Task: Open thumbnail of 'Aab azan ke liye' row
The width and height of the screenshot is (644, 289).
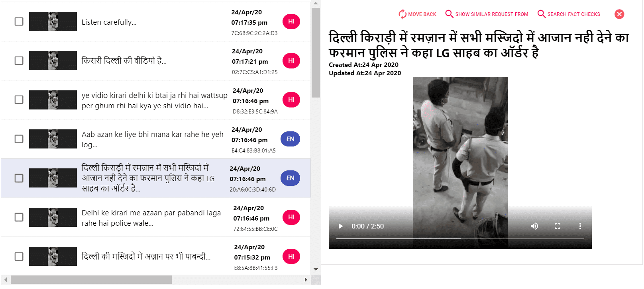Action: [53, 139]
